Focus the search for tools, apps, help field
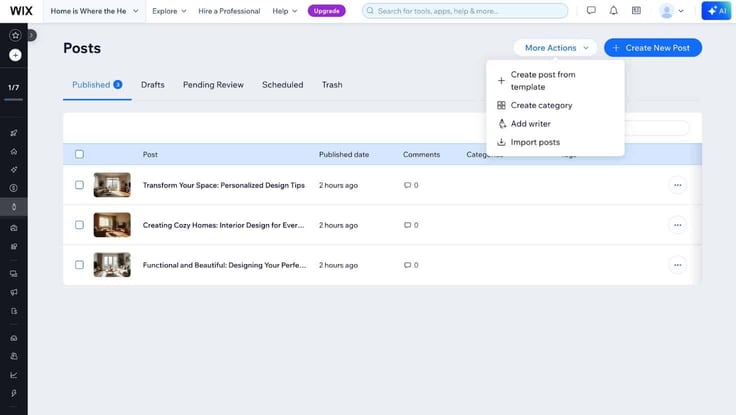 coord(465,11)
